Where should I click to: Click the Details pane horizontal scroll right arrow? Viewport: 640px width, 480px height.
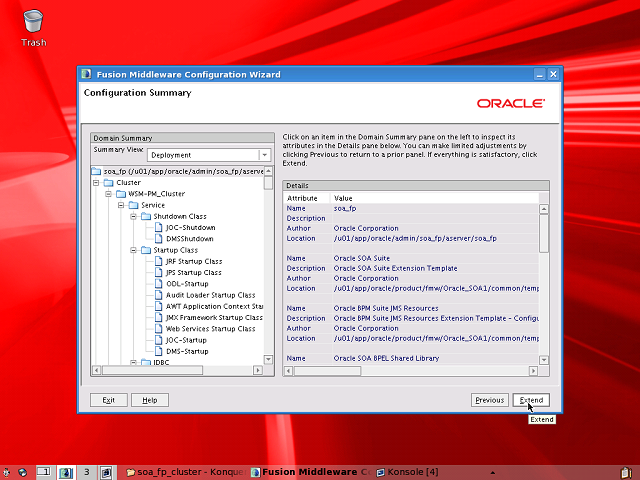(533, 371)
